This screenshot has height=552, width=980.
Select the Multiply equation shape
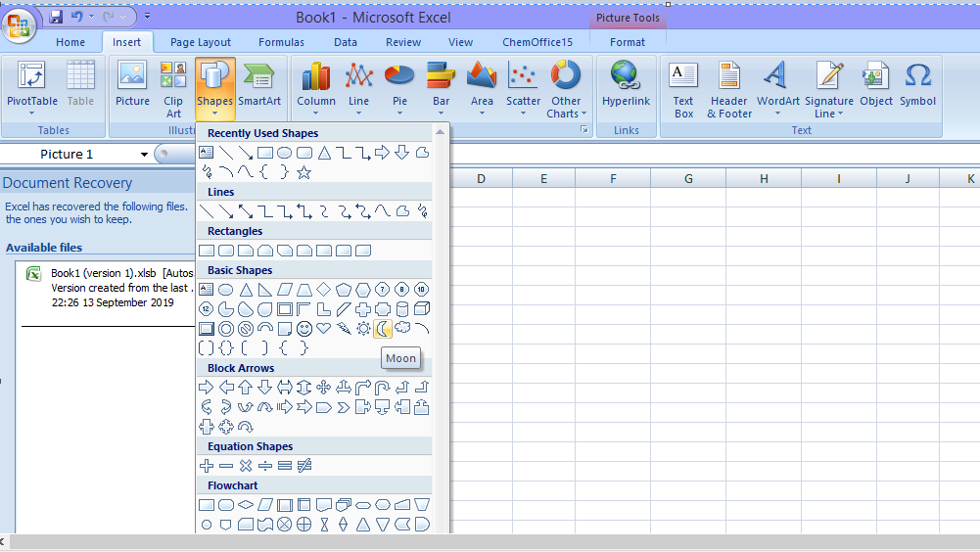point(246,465)
